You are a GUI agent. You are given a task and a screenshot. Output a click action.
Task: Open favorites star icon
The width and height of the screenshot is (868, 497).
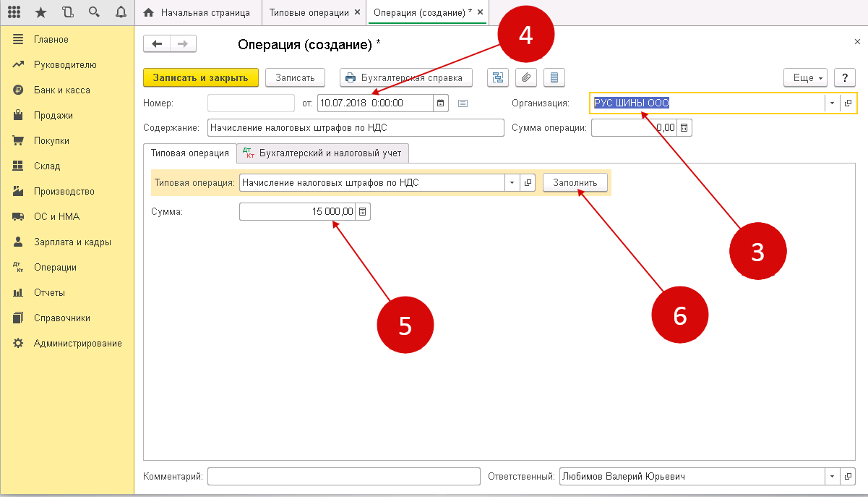tap(40, 12)
